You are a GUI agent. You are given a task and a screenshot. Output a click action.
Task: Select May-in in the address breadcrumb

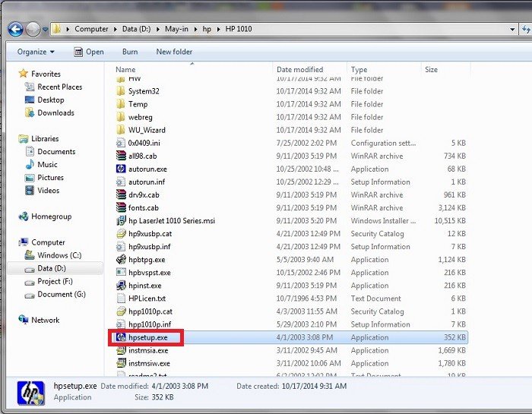176,29
